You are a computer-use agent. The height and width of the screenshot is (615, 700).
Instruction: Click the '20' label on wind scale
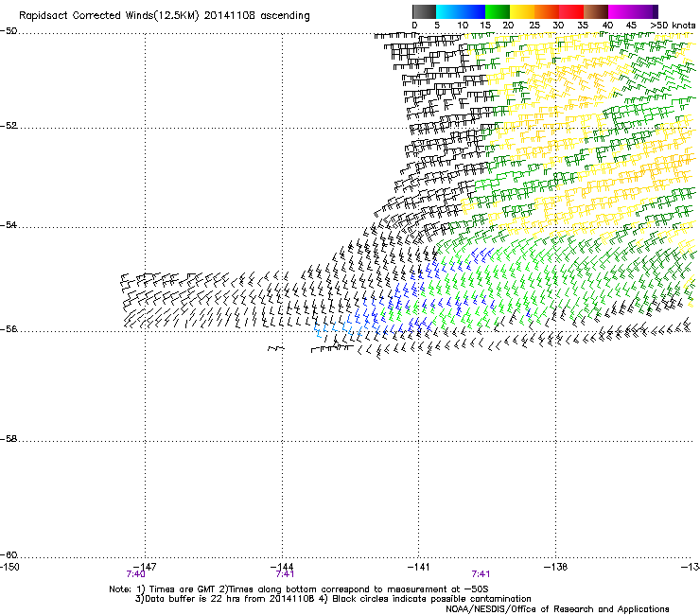tap(508, 26)
